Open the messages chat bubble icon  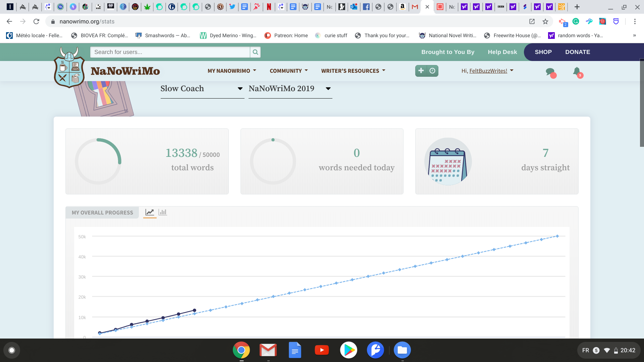pyautogui.click(x=550, y=72)
